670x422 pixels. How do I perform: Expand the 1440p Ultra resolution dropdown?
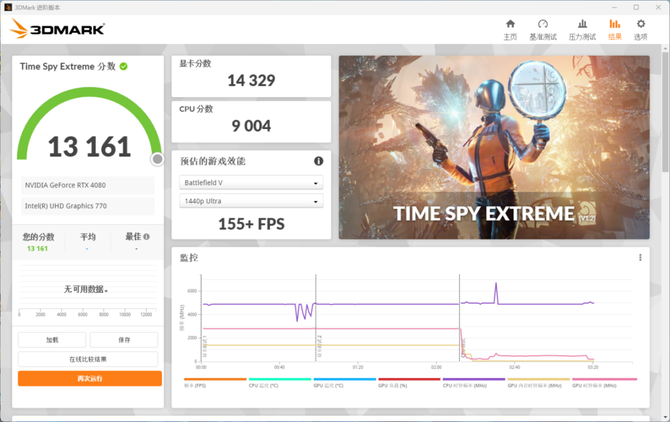tap(251, 202)
